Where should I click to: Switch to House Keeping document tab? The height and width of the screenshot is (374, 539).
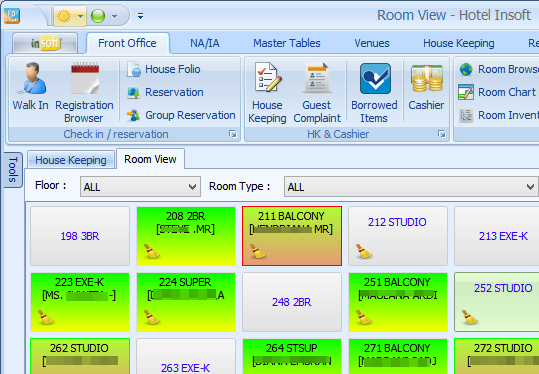pyautogui.click(x=71, y=160)
